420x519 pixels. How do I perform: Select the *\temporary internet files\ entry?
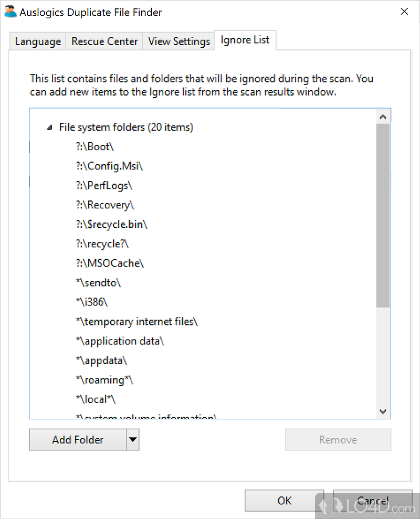coord(136,322)
